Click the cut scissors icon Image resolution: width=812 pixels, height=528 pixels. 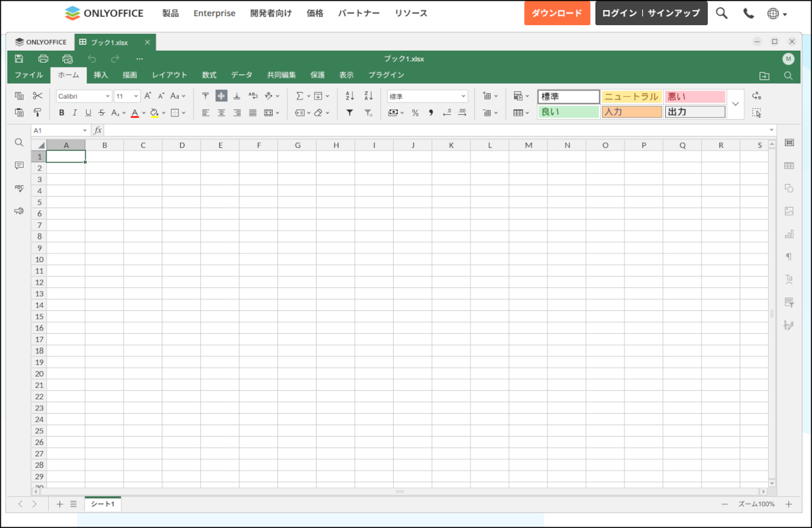[x=38, y=96]
